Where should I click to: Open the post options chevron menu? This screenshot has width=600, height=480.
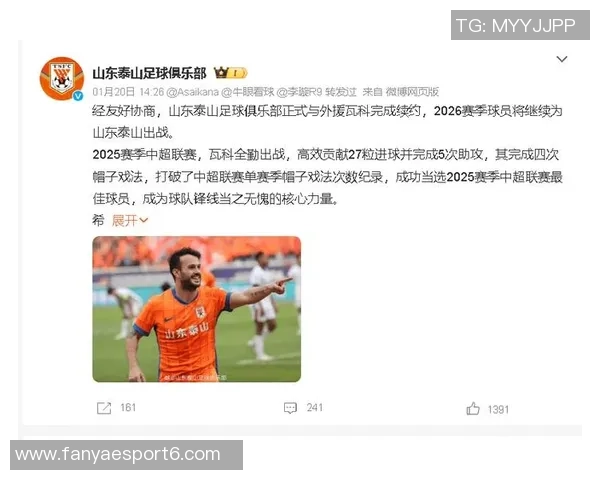(x=562, y=59)
